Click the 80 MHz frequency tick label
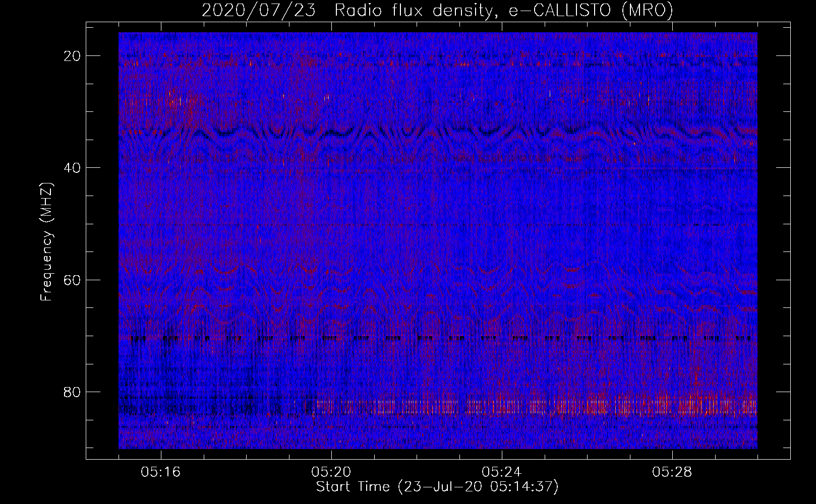 73,392
